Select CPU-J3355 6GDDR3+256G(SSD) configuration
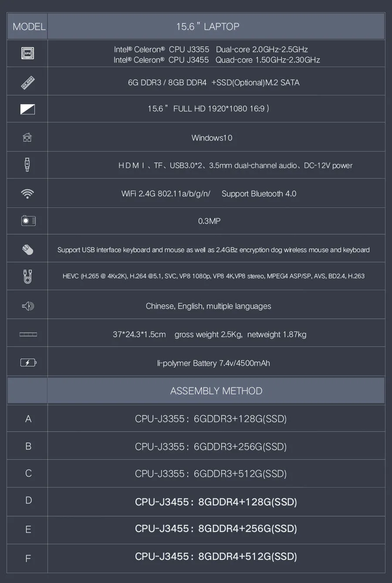 (x=211, y=447)
